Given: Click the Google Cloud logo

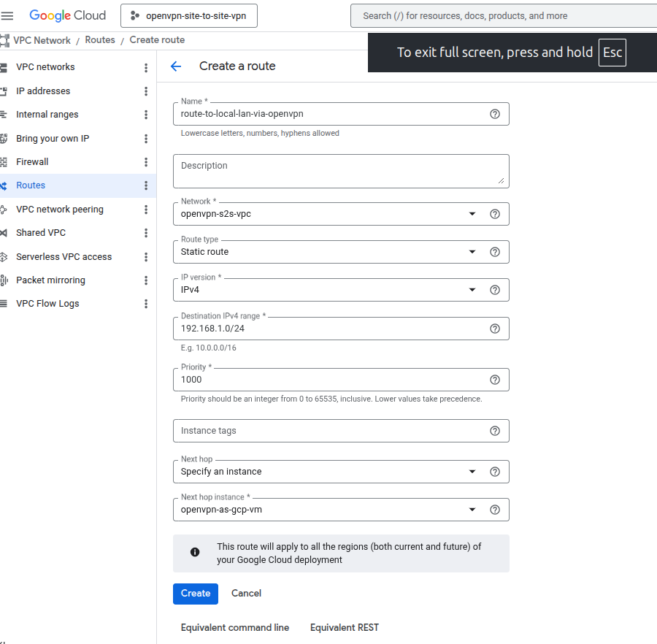Looking at the screenshot, I should pos(67,15).
